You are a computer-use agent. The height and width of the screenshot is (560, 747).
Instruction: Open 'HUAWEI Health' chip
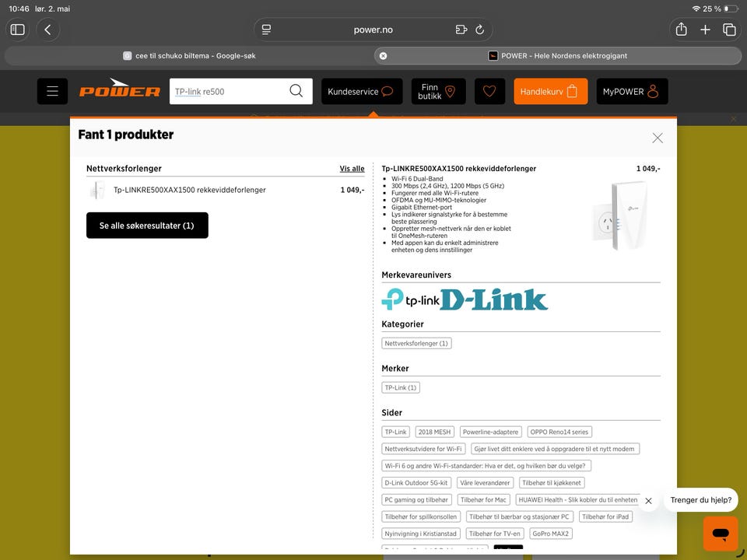click(578, 500)
